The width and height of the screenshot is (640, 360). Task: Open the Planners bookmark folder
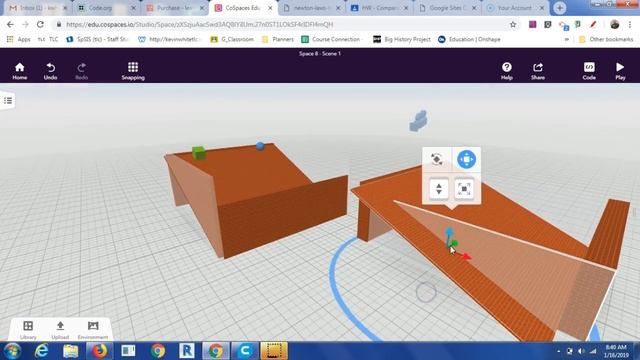click(x=278, y=39)
